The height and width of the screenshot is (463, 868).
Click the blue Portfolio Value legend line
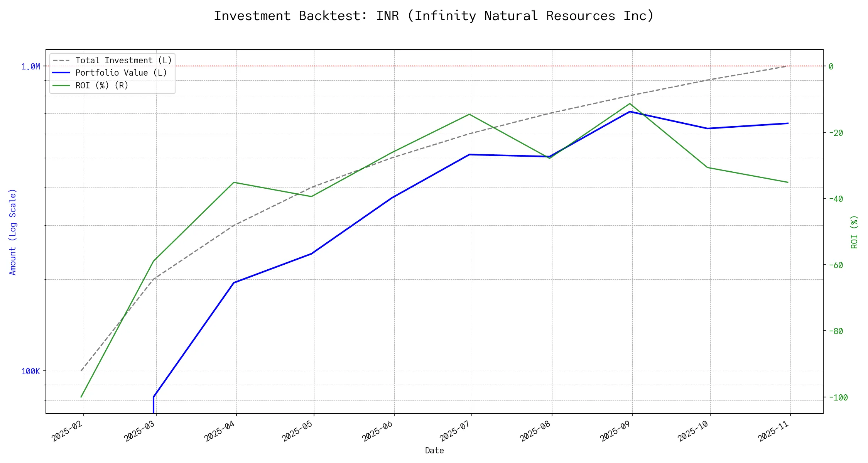pos(61,73)
